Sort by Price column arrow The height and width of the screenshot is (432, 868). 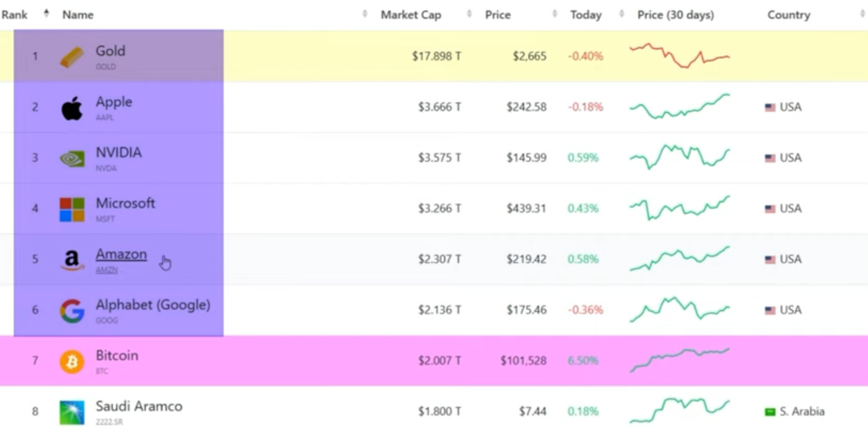(x=555, y=14)
